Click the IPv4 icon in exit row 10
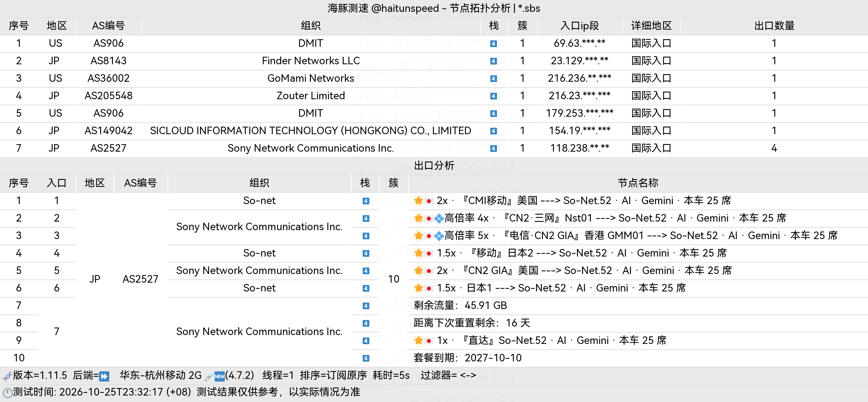 coord(366,358)
